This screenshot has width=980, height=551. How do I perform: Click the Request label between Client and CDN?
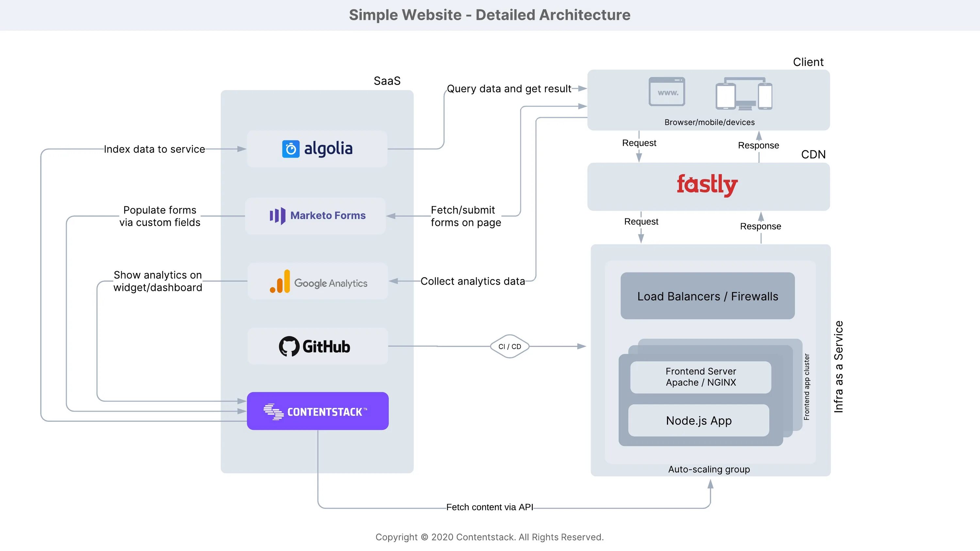tap(639, 143)
